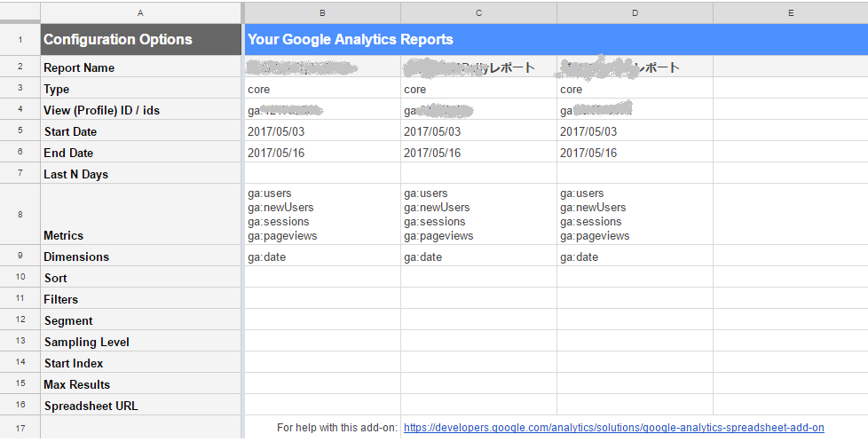Select the Report Name label cell
The height and width of the screenshot is (442, 868).
(140, 67)
